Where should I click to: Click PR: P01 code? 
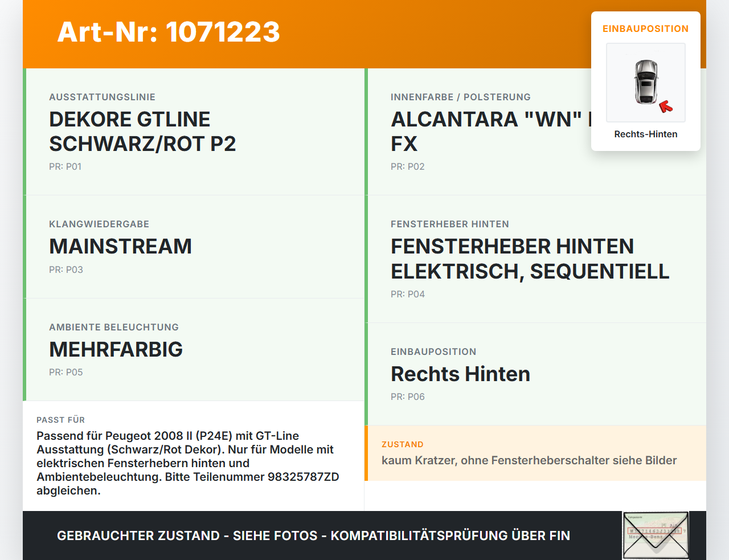65,166
